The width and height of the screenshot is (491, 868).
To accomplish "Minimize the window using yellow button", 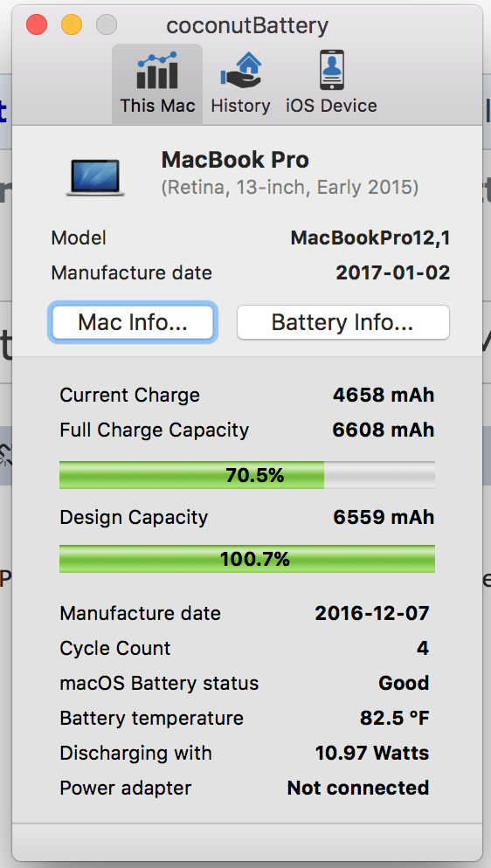I will click(72, 25).
